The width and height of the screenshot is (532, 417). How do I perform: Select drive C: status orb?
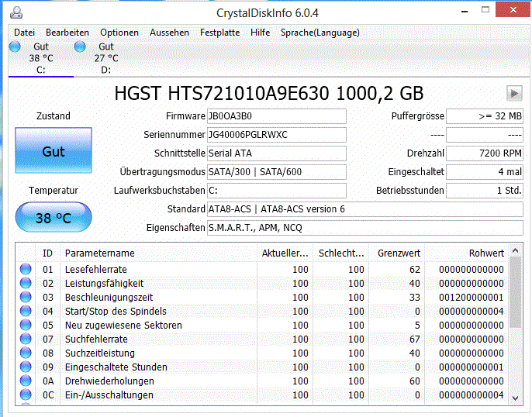(15, 47)
